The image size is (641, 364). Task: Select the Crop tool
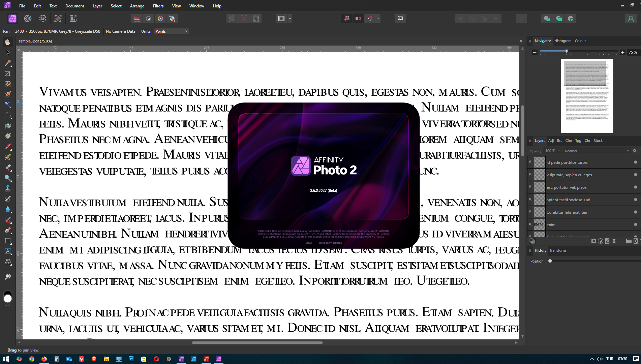pyautogui.click(x=8, y=73)
